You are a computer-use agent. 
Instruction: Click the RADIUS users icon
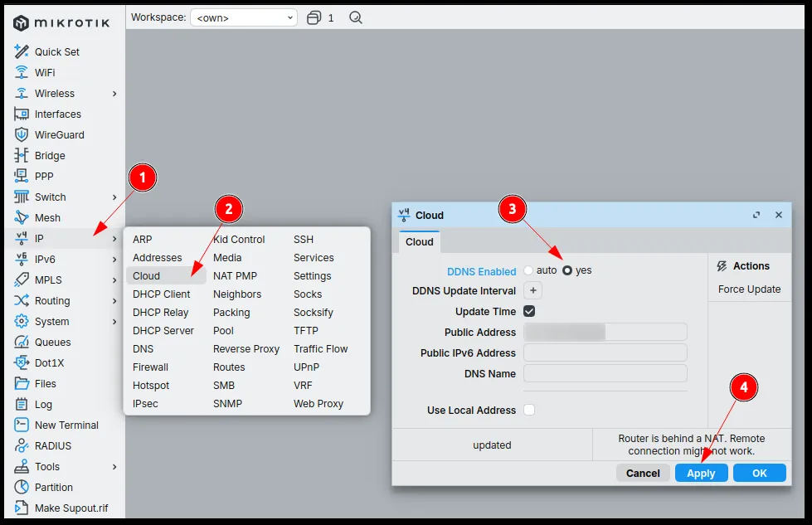(x=22, y=445)
